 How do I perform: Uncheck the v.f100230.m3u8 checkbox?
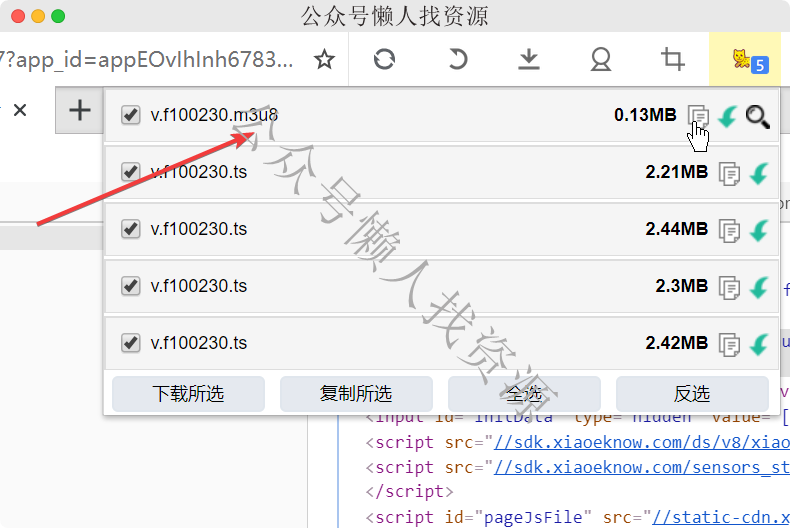point(130,115)
